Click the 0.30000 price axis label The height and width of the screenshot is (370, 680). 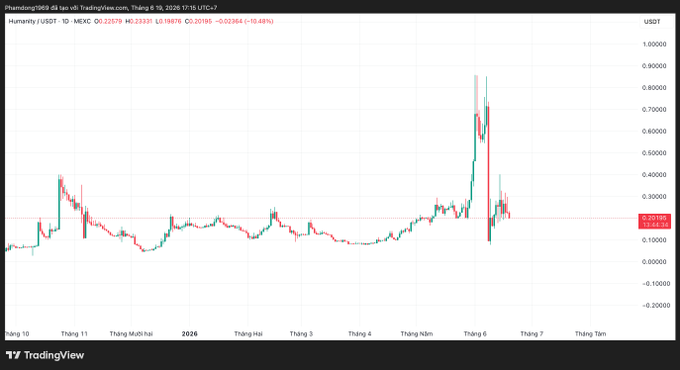point(654,196)
